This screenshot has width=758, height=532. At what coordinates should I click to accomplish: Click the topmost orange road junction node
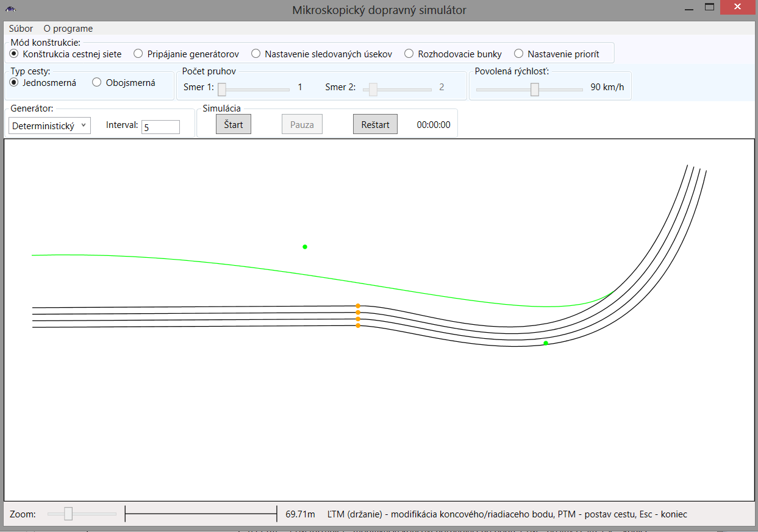(358, 306)
